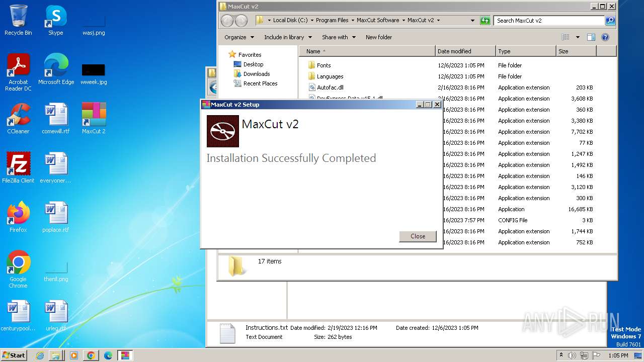This screenshot has height=362, width=644.
Task: Select wweek.jpg desktop file
Action: [x=94, y=73]
